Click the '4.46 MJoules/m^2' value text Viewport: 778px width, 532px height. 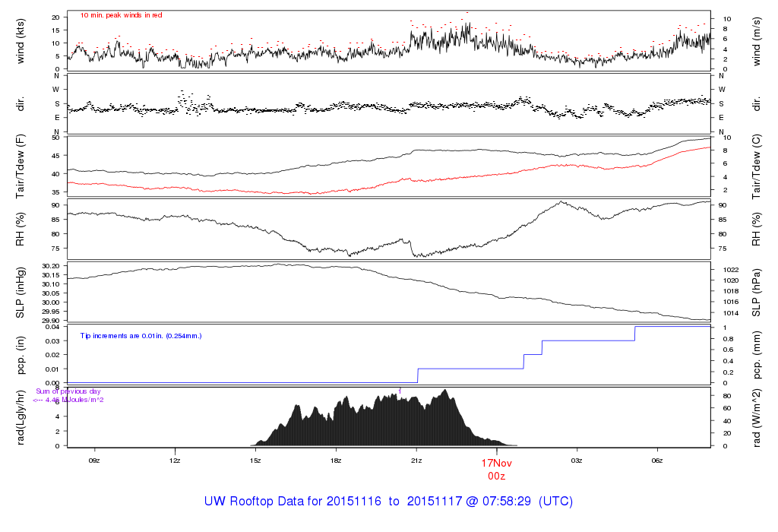coord(74,400)
